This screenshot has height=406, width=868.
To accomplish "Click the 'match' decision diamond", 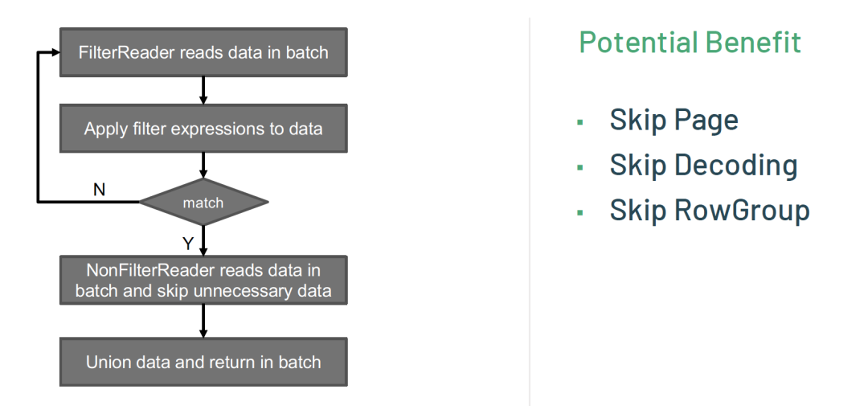I will click(203, 202).
